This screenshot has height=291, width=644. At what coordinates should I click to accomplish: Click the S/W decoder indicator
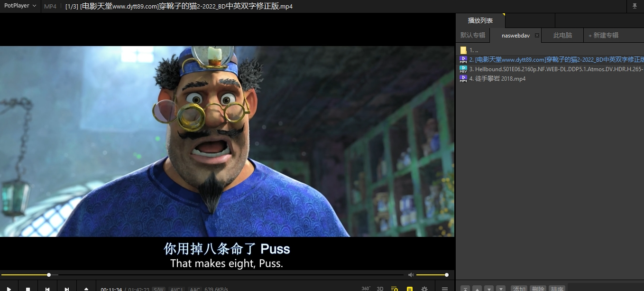click(x=158, y=289)
